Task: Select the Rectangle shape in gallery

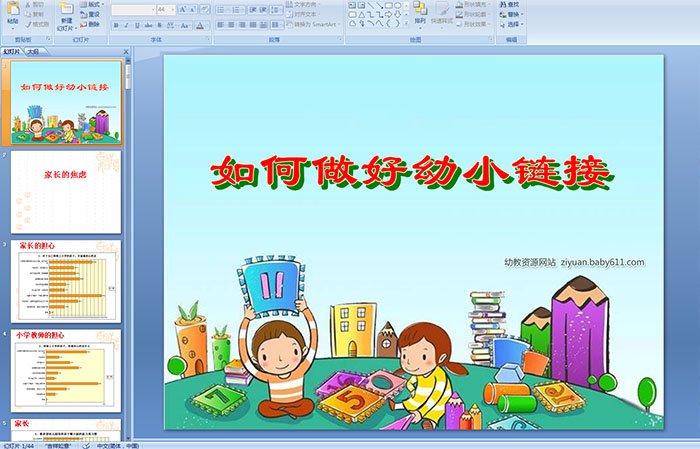Action: pos(389,5)
